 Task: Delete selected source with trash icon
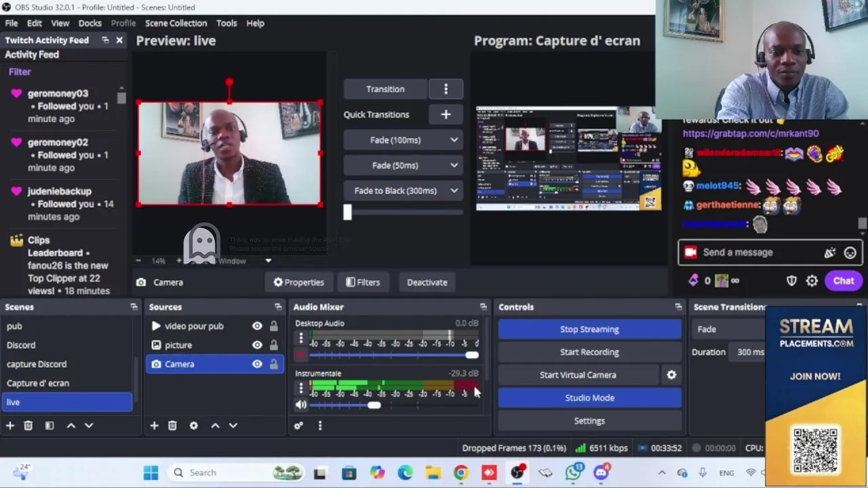(172, 426)
